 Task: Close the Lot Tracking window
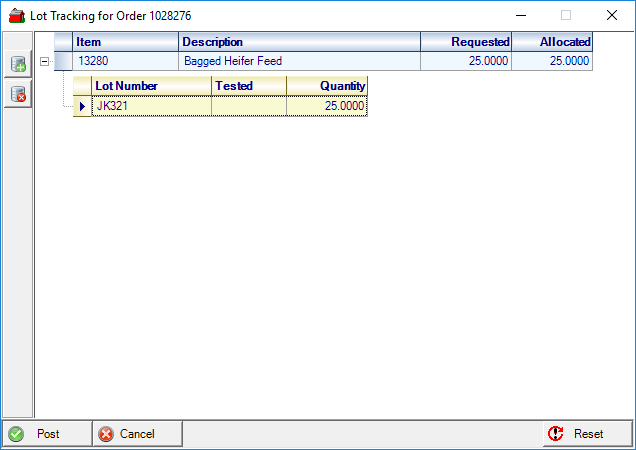coord(611,16)
